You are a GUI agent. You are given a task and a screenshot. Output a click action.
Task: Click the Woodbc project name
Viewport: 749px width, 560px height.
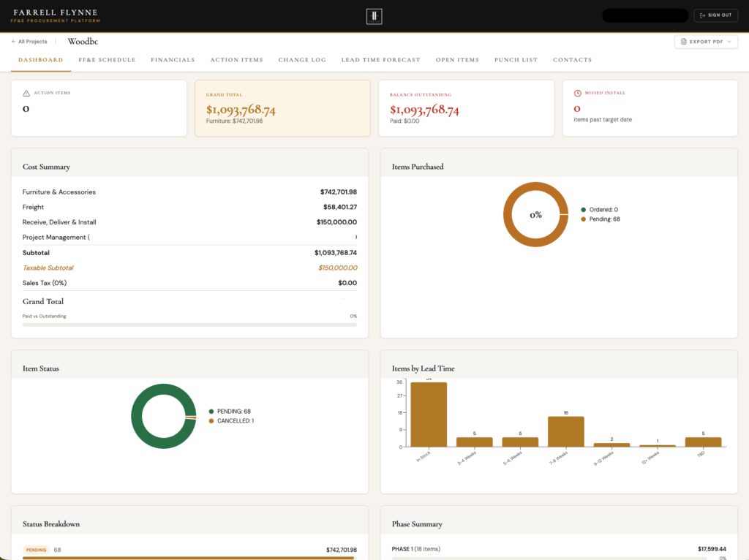click(83, 42)
